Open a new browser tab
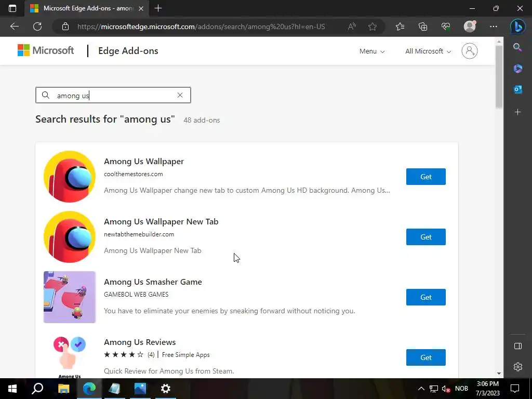532x399 pixels. click(158, 8)
